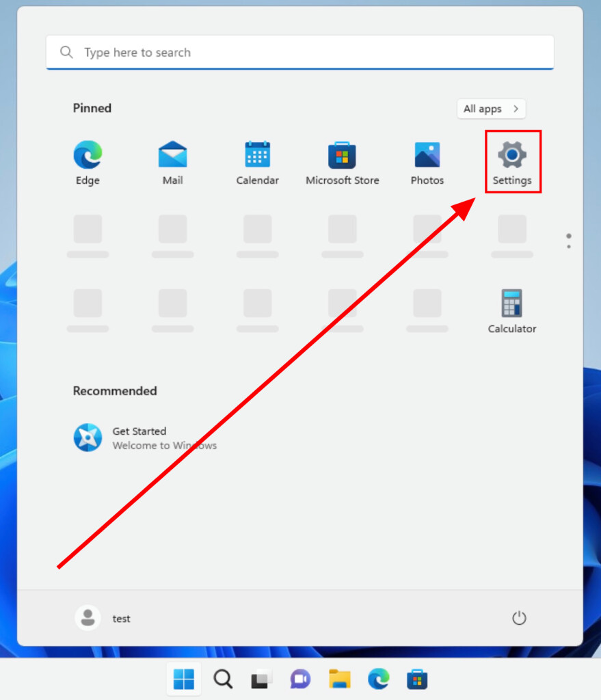
Task: Open File Explorer on the taskbar
Action: point(339,679)
